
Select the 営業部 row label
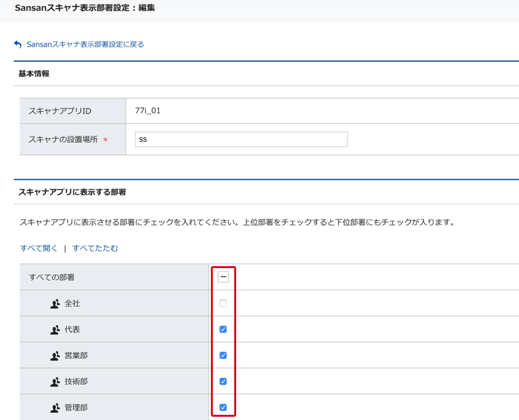tap(76, 356)
